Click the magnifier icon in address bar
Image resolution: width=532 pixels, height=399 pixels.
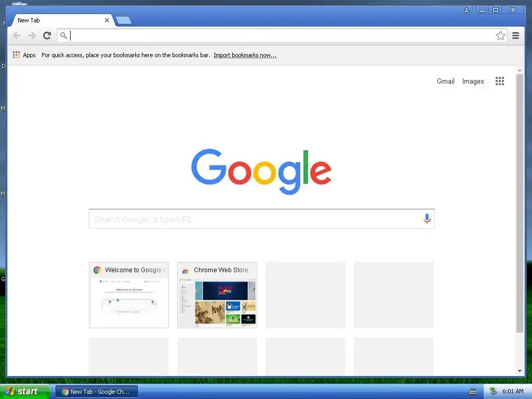63,35
